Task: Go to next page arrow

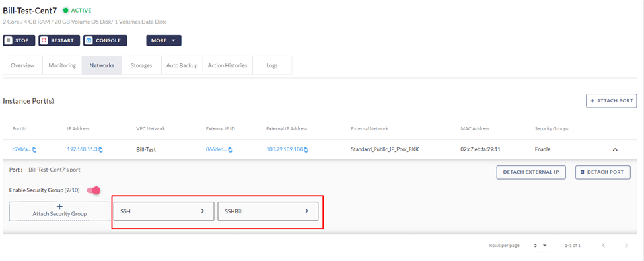Action: click(626, 245)
